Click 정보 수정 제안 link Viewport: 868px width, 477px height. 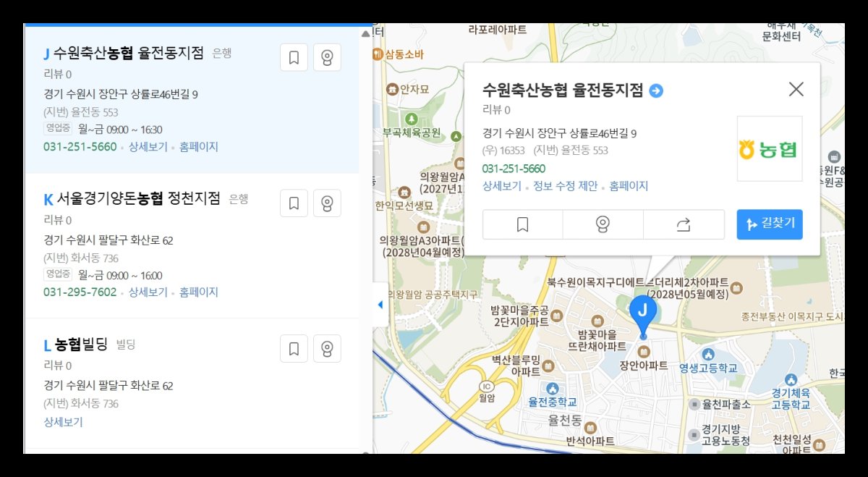(x=565, y=186)
